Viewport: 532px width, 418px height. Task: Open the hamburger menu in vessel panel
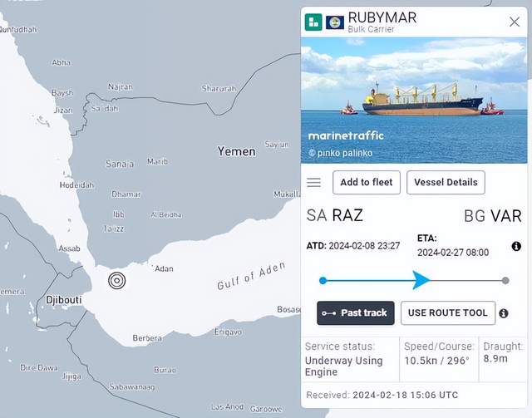[313, 183]
